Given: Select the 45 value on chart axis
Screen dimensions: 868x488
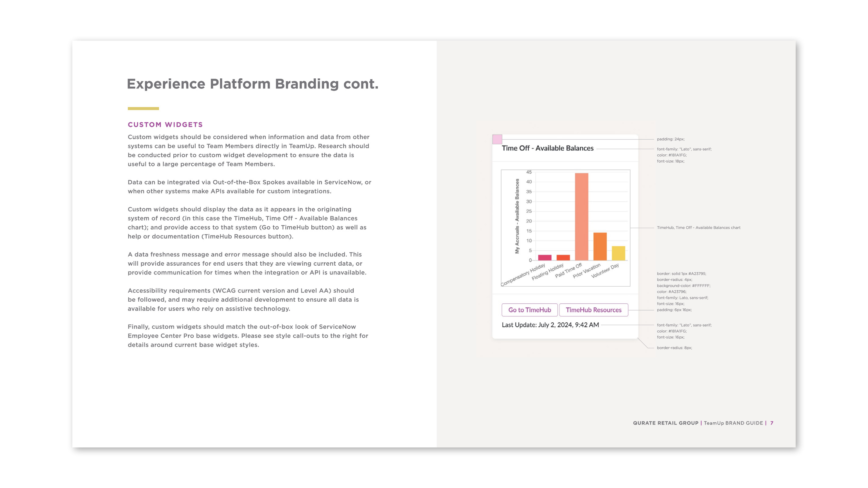Looking at the screenshot, I should point(529,172).
